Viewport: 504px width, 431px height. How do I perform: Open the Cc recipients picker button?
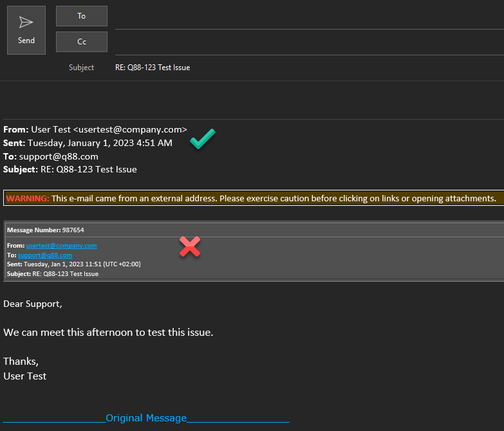tap(82, 42)
